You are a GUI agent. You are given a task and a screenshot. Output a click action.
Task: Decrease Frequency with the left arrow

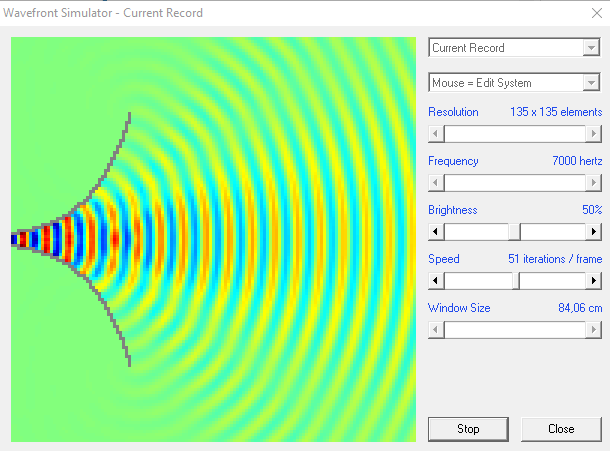point(436,183)
